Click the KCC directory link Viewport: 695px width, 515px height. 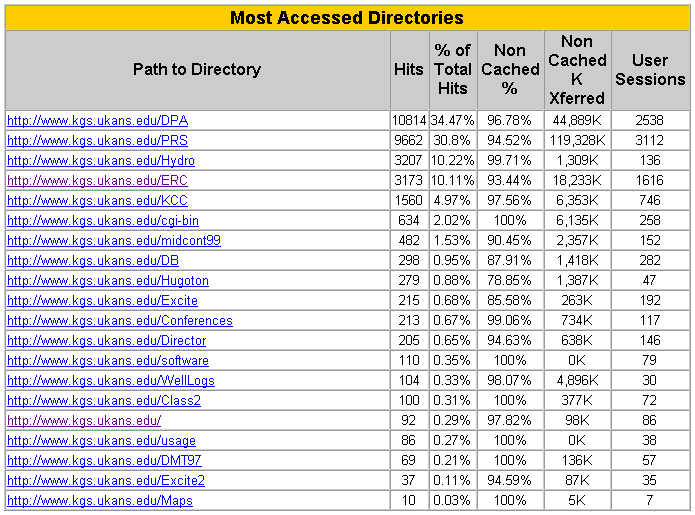tap(98, 200)
